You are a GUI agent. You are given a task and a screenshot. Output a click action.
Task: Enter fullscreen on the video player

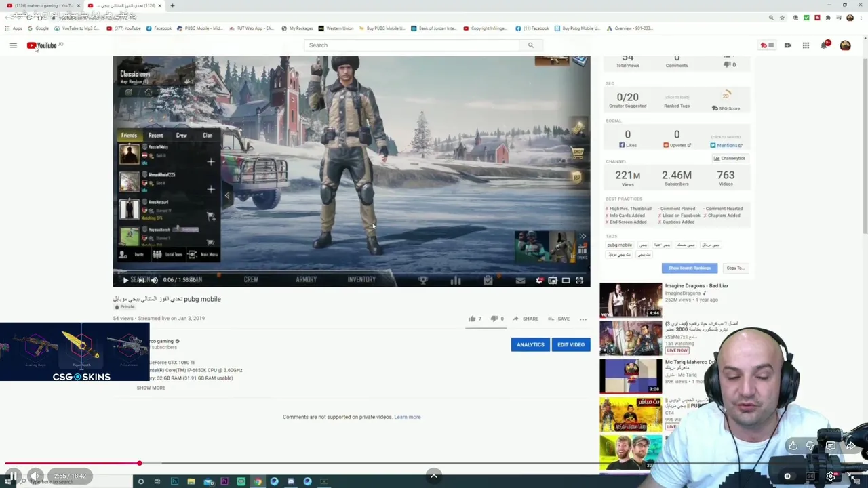tap(579, 280)
